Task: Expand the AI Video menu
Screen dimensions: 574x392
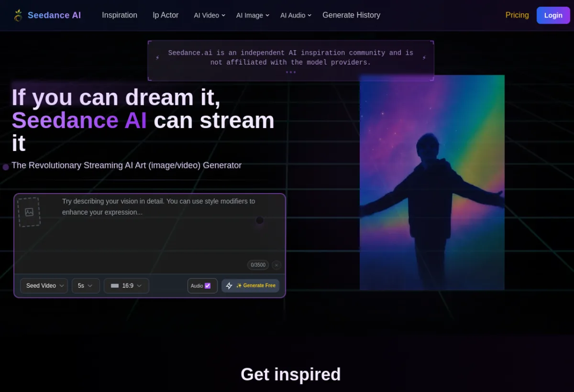Action: (x=210, y=15)
